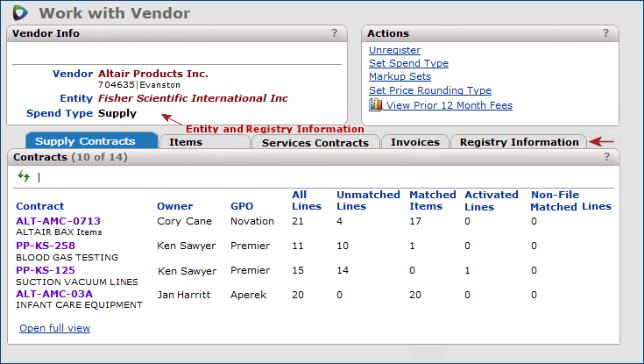This screenshot has width=644, height=364.
Task: Open help for the Actions panel
Action: (605, 33)
